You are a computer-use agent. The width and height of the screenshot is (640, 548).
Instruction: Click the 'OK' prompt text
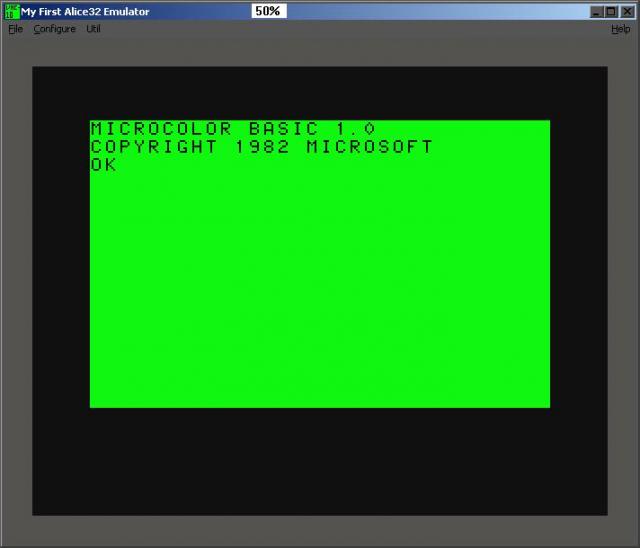(x=103, y=165)
